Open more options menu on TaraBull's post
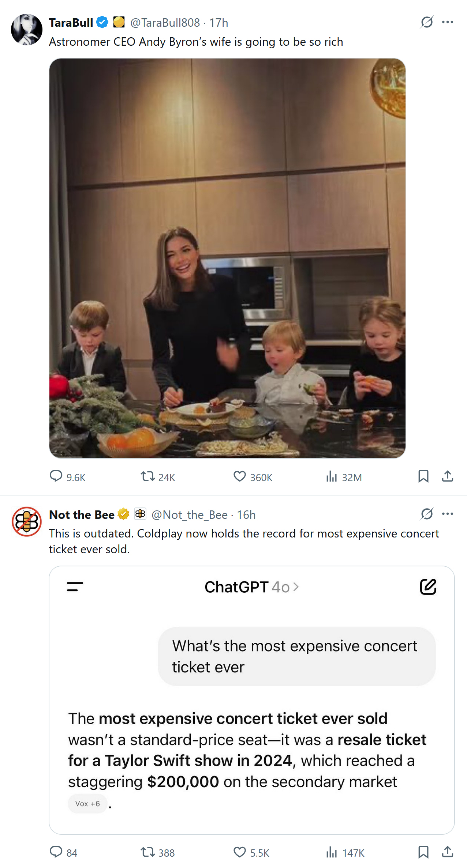 (448, 22)
